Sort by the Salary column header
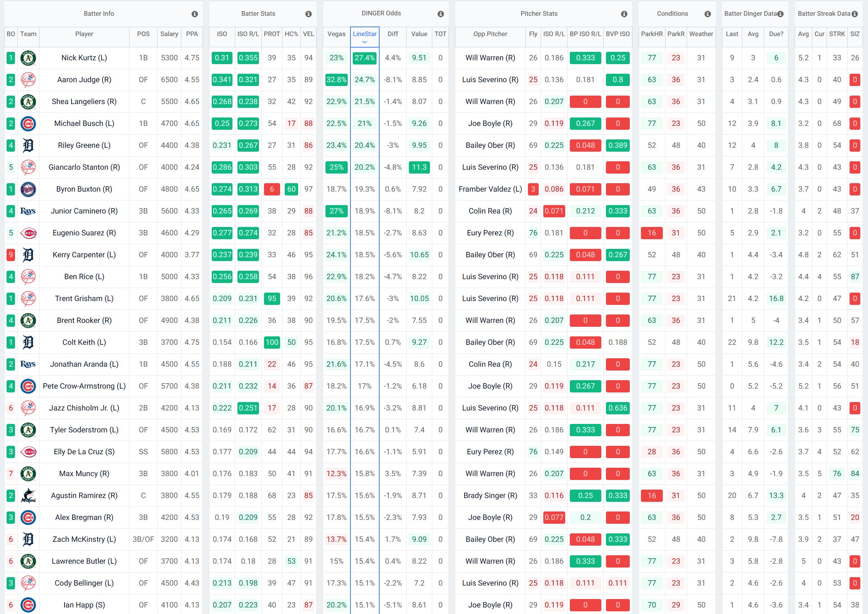868x614 pixels. 169,34
